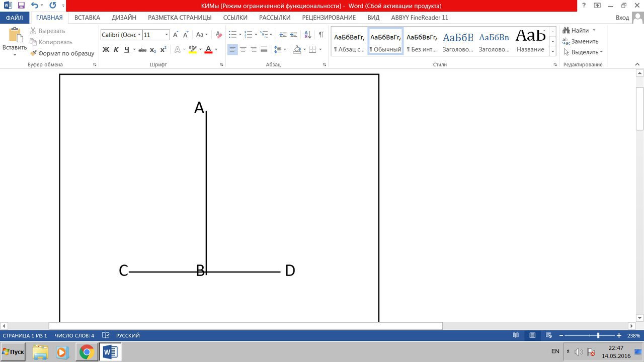Viewport: 644px width, 362px height.
Task: Switch to the ВСТАВКА ribbon tab
Action: (x=87, y=18)
